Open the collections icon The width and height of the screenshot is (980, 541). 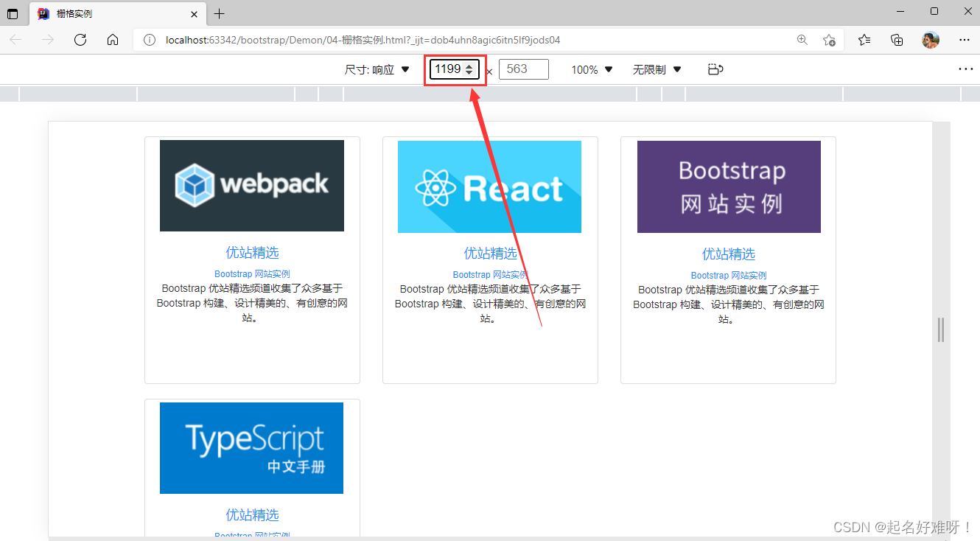coord(897,40)
